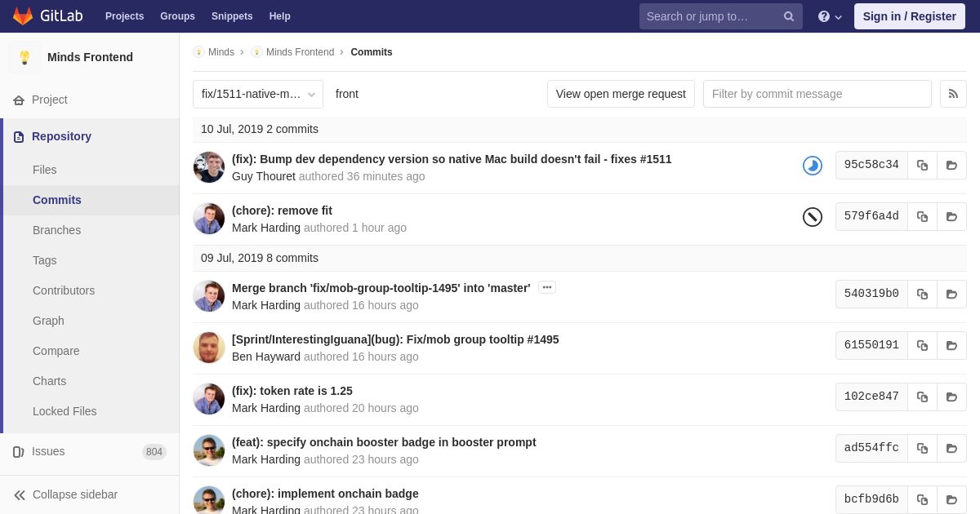Select Files in the sidebar
Viewport: 980px width, 514px height.
coord(45,170)
